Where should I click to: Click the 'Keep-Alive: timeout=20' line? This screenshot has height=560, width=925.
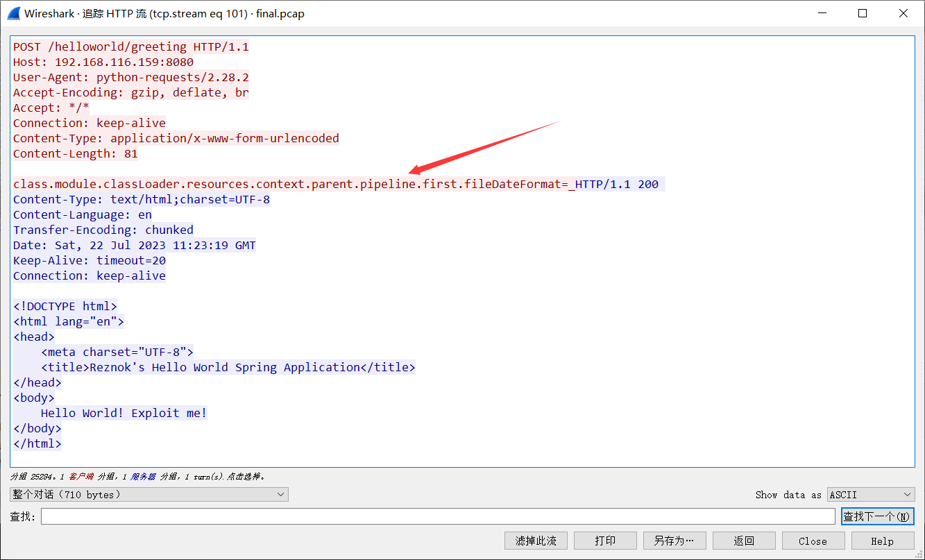tap(90, 260)
